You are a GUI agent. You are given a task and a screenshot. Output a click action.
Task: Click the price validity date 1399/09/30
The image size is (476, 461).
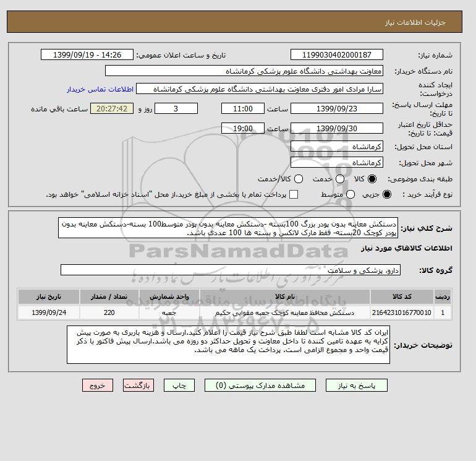click(x=337, y=128)
